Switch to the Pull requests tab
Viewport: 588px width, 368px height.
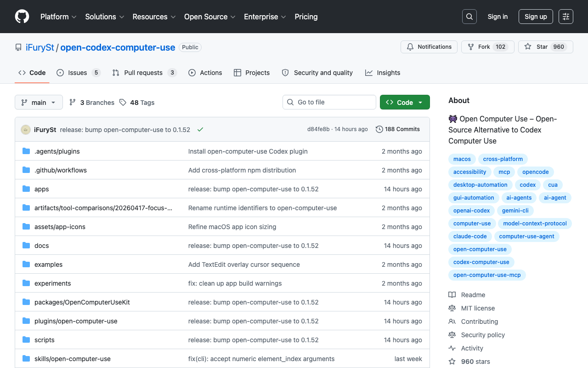tap(145, 73)
